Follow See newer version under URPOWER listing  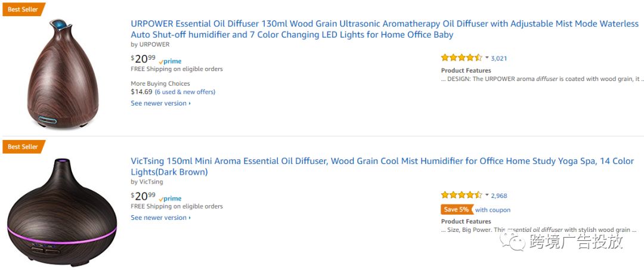tap(160, 103)
